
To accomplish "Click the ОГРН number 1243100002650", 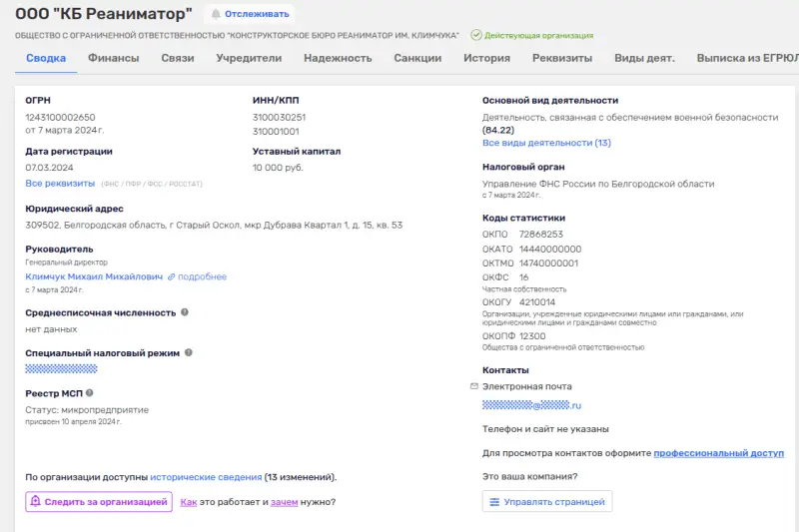I will coord(60,117).
